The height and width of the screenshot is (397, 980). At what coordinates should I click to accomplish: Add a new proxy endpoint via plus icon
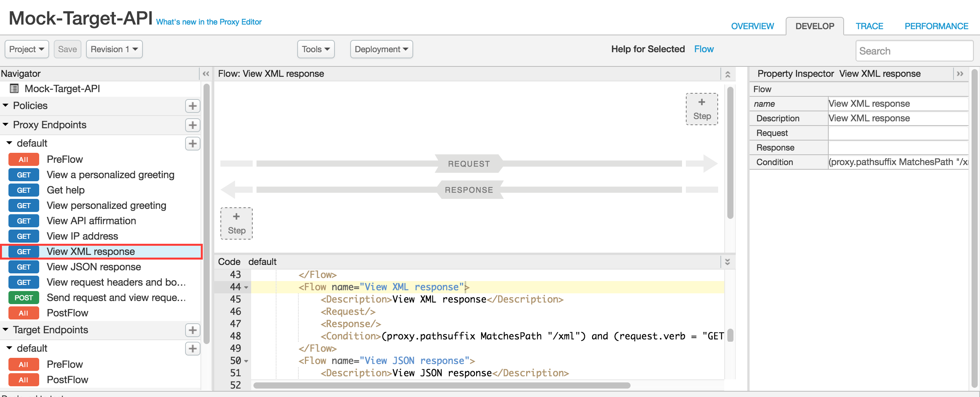tap(192, 125)
